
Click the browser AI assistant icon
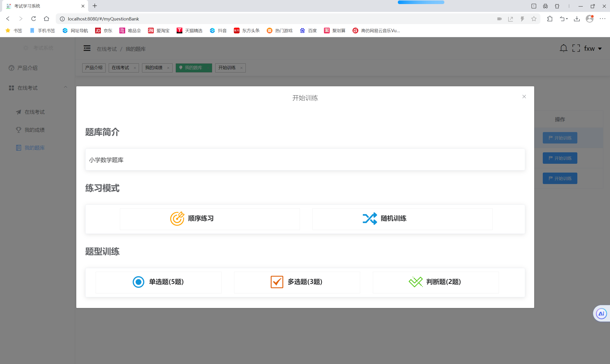(601, 313)
